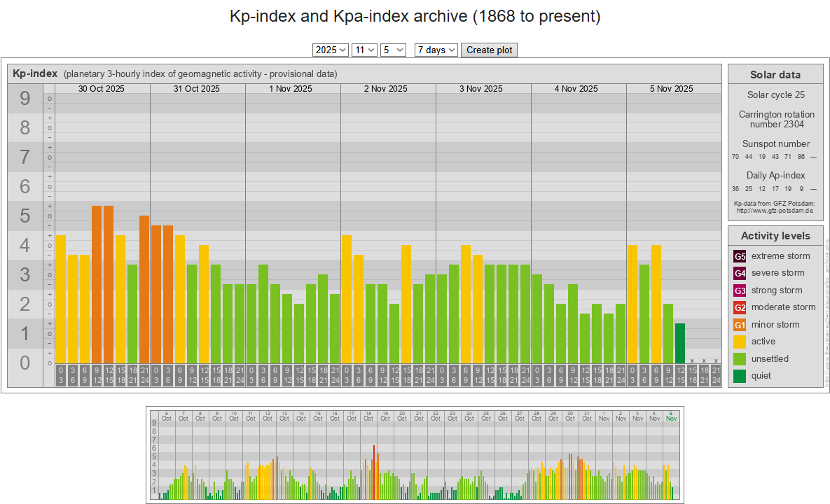Click the yellow active level swatch

click(x=740, y=342)
